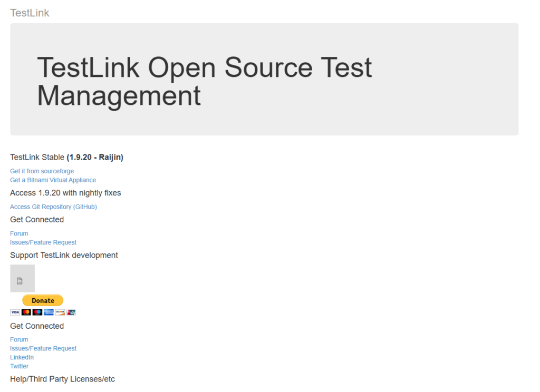Image resolution: width=540 pixels, height=392 pixels.
Task: Open Access Git Repository (GitHub) link
Action: [54, 207]
